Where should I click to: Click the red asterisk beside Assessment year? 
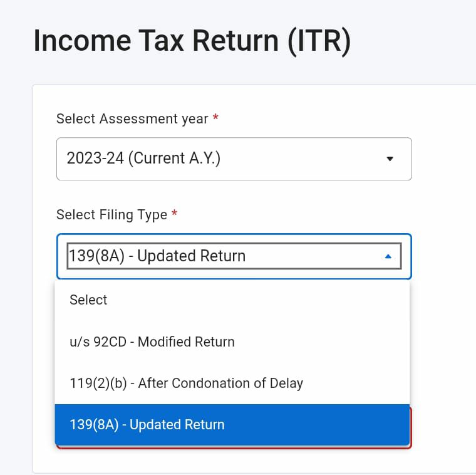pos(215,118)
